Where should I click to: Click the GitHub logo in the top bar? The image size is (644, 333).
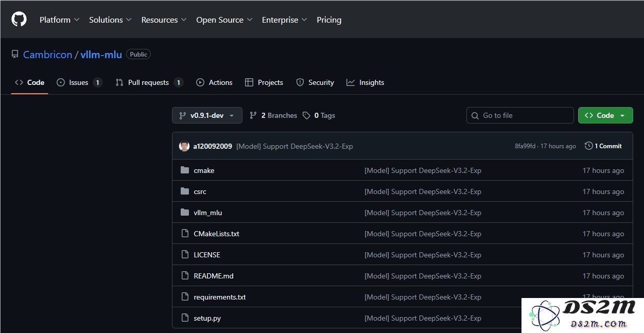pos(19,19)
